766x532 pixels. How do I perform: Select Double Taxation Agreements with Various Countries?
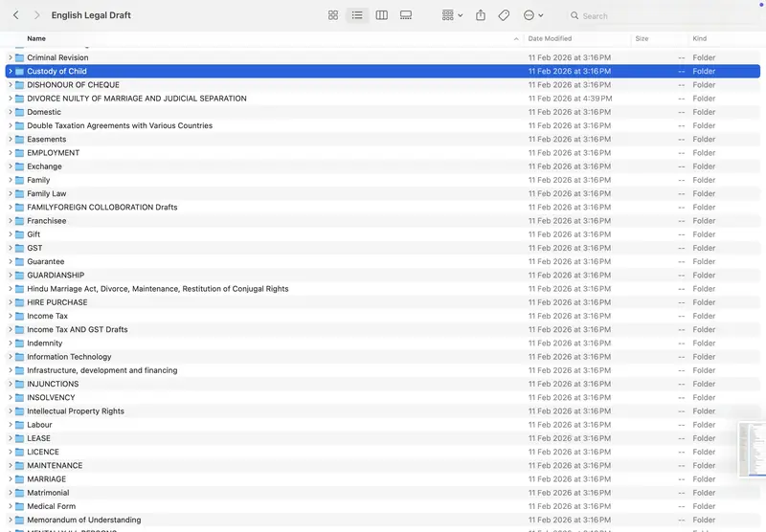point(120,125)
